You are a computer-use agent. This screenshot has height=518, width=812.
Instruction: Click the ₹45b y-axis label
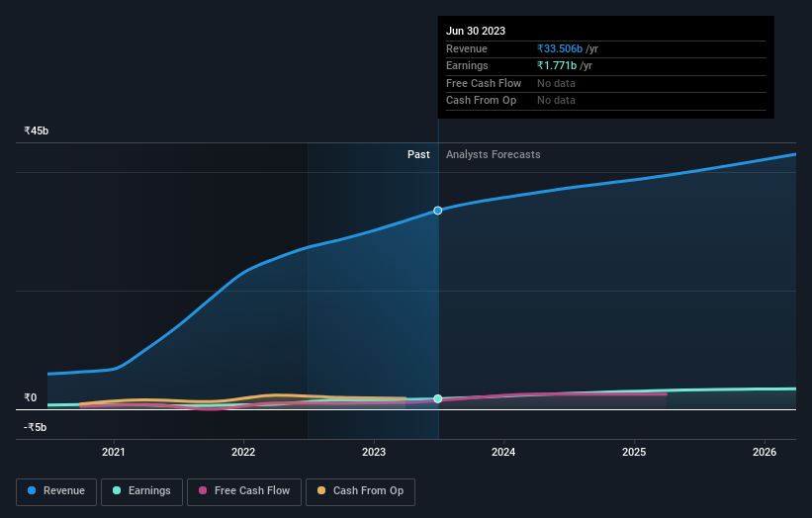pyautogui.click(x=37, y=130)
